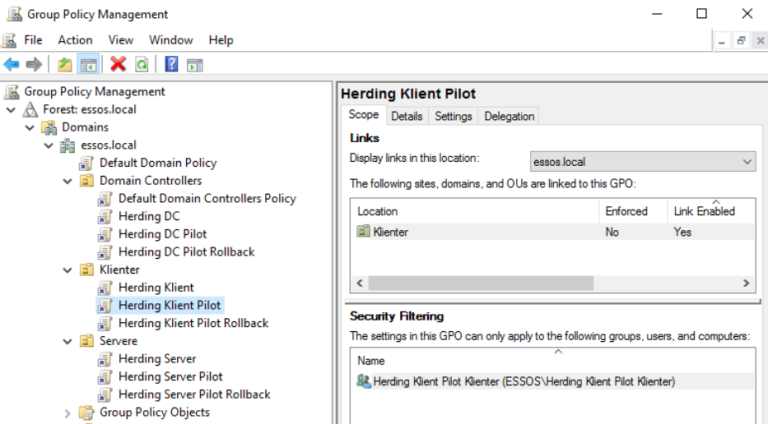Click the red Delete X icon
The width and height of the screenshot is (768, 424).
118,64
